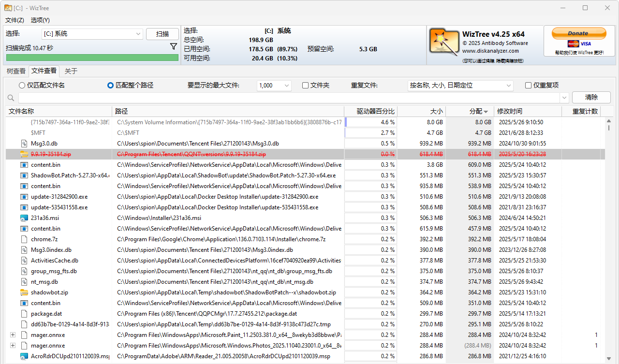Click the search magnifier icon
The height and width of the screenshot is (364, 619).
click(x=11, y=98)
